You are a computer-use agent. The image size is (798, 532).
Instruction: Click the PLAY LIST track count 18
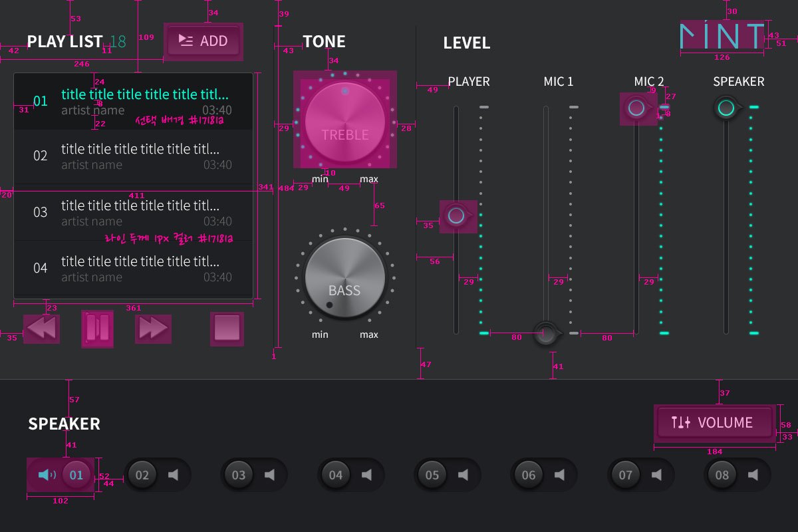(x=118, y=42)
